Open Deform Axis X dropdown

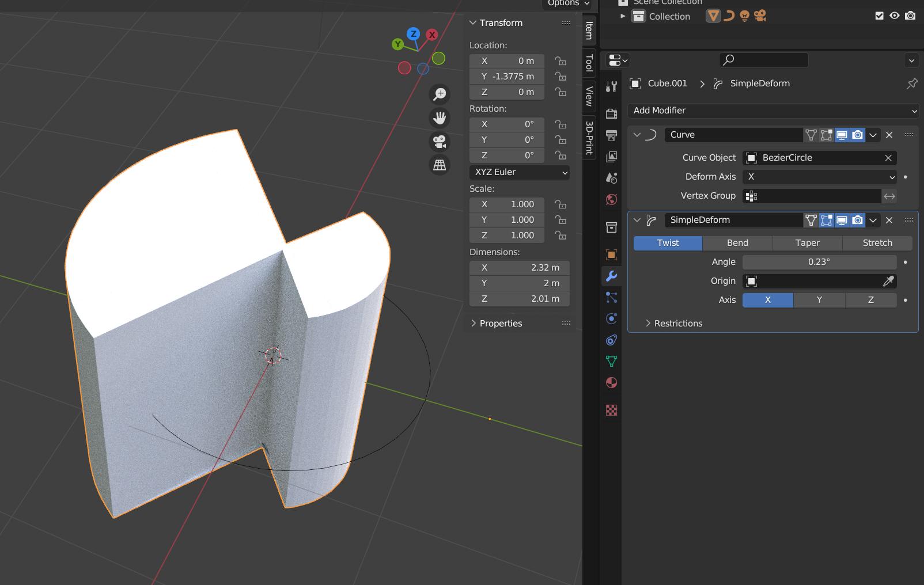pos(819,177)
